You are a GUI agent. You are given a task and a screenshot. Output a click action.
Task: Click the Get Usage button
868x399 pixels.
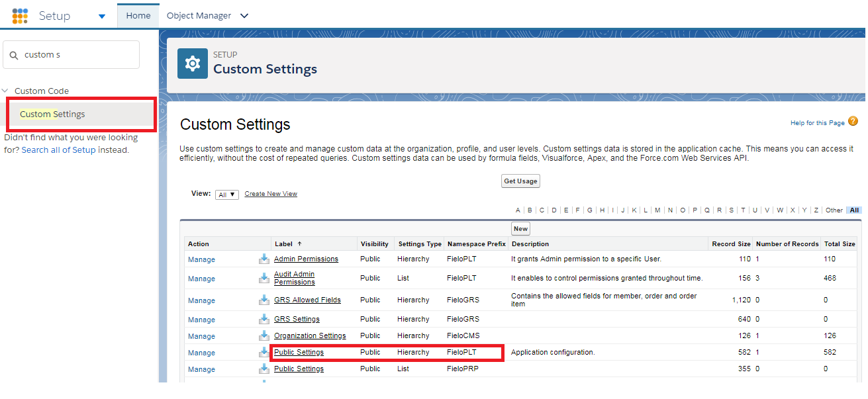[x=521, y=181]
